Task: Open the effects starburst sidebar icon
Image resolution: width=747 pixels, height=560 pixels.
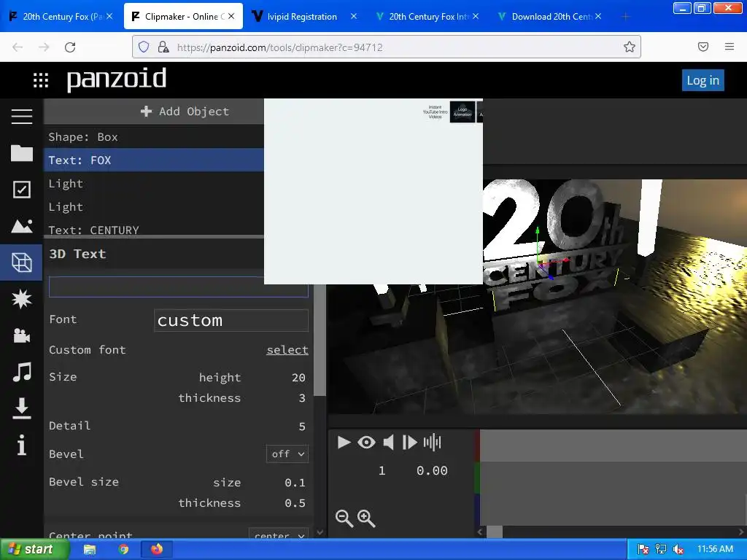Action: [x=21, y=299]
